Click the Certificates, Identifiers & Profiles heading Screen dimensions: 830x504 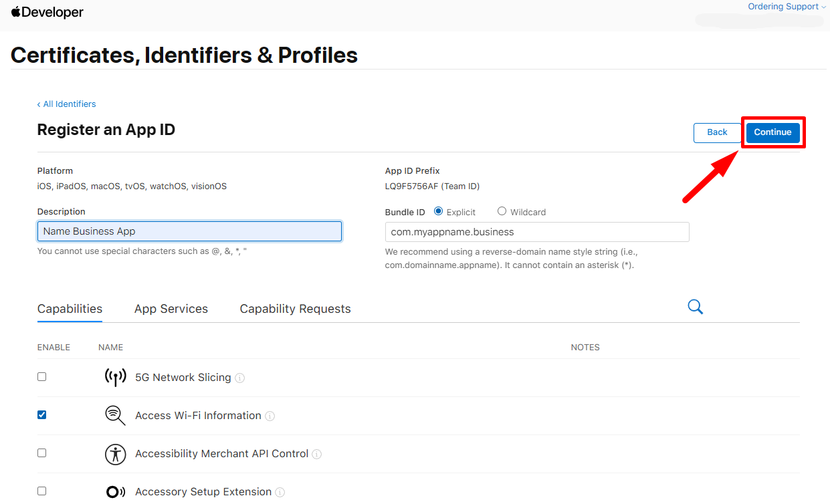click(x=185, y=55)
